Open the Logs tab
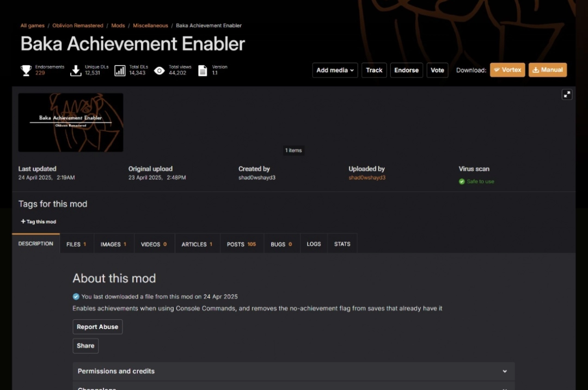Screen dimensions: 588x390 coord(314,244)
